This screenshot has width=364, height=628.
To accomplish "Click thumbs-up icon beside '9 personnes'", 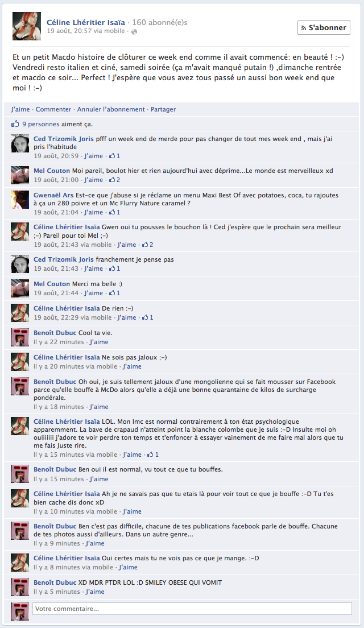I will click(15, 124).
